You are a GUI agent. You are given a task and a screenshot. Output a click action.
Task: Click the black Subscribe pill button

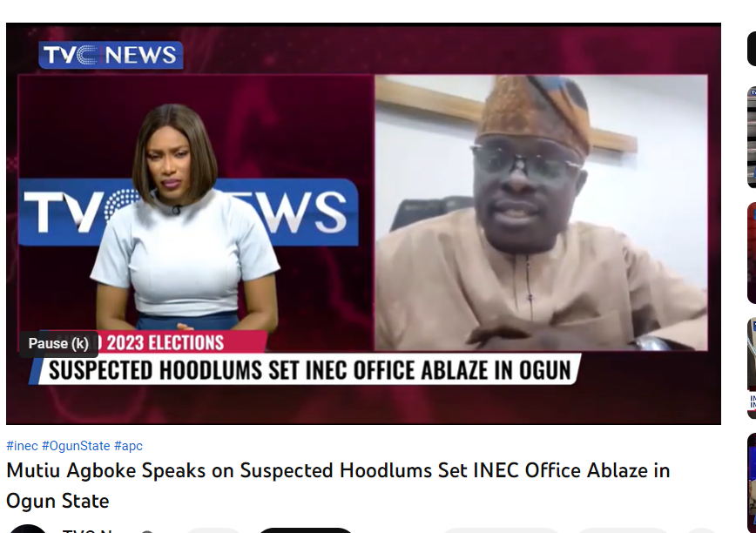[x=306, y=530]
